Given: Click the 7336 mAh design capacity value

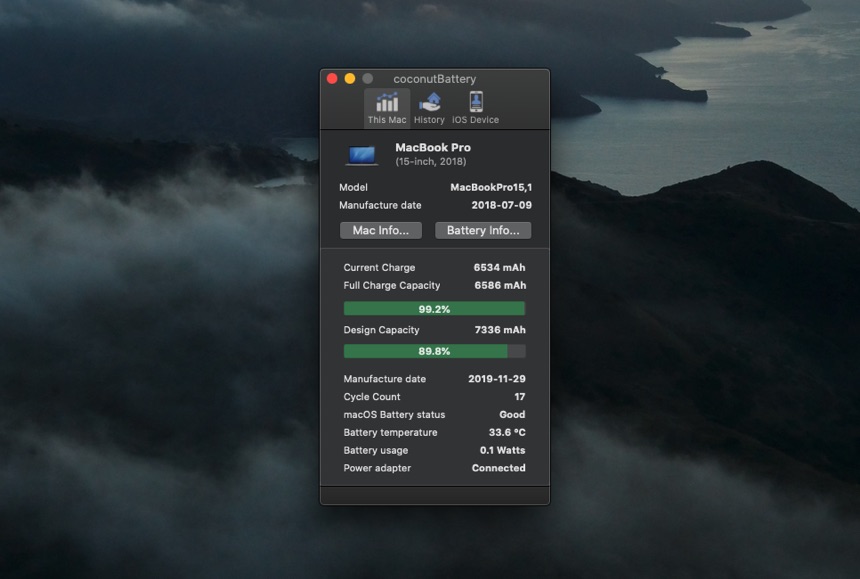Looking at the screenshot, I should click(x=500, y=330).
